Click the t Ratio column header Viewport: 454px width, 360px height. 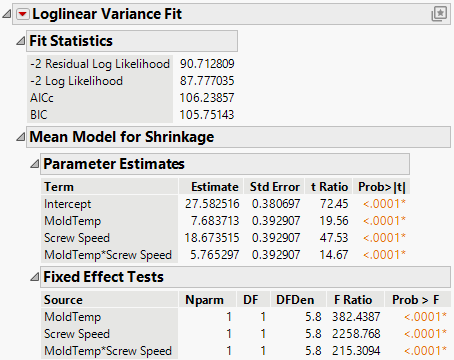point(329,187)
